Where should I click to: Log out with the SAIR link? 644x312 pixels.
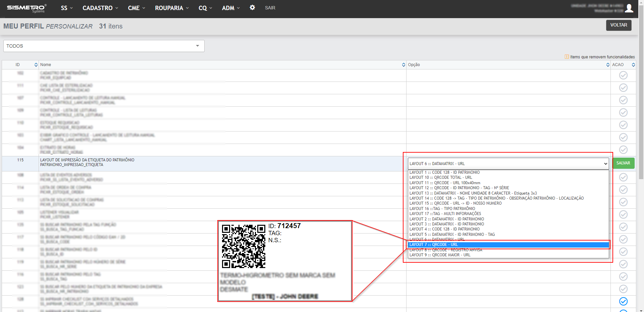click(270, 8)
